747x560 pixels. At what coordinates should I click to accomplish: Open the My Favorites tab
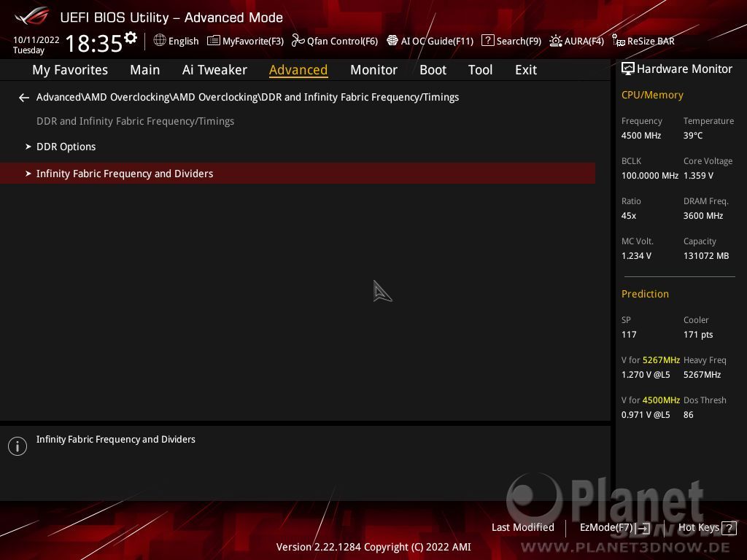pos(70,70)
